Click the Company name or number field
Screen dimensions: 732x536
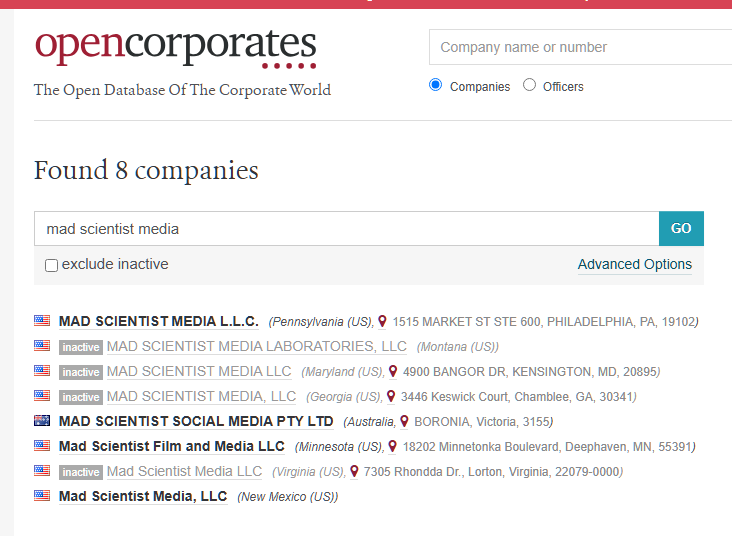point(580,47)
